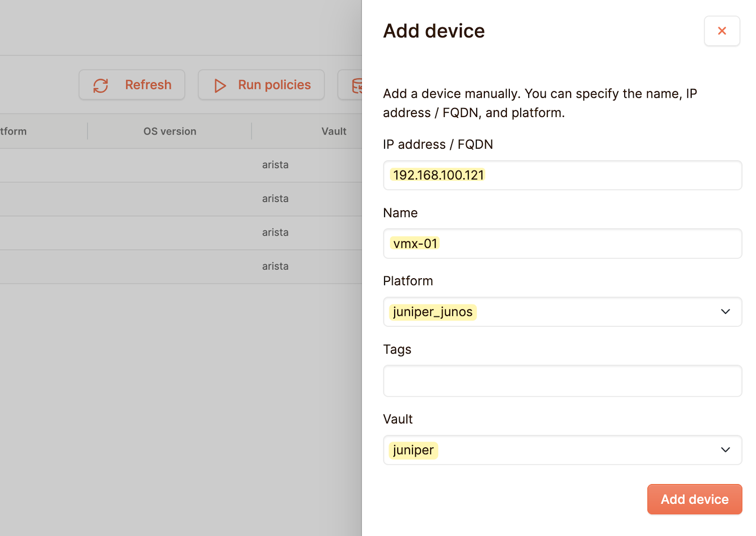Click the OS version column header
The width and height of the screenshot is (756, 536).
[x=170, y=131]
